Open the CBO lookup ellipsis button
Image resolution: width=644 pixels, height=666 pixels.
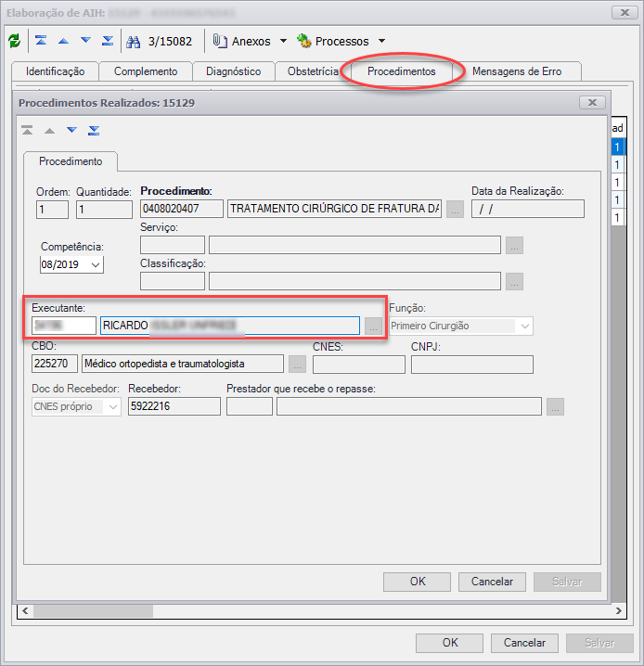297,365
